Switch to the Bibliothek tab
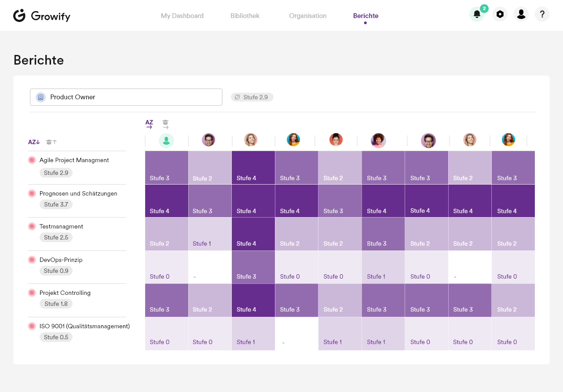This screenshot has width=563, height=392. 245,16
